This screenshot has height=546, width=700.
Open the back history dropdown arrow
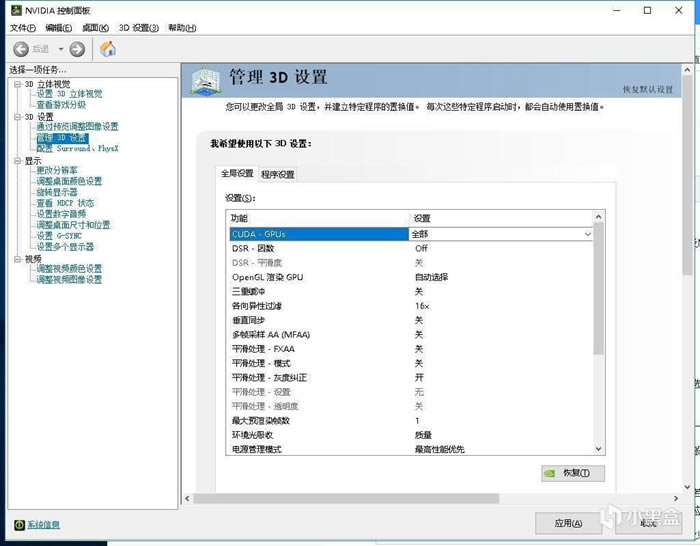click(x=61, y=49)
